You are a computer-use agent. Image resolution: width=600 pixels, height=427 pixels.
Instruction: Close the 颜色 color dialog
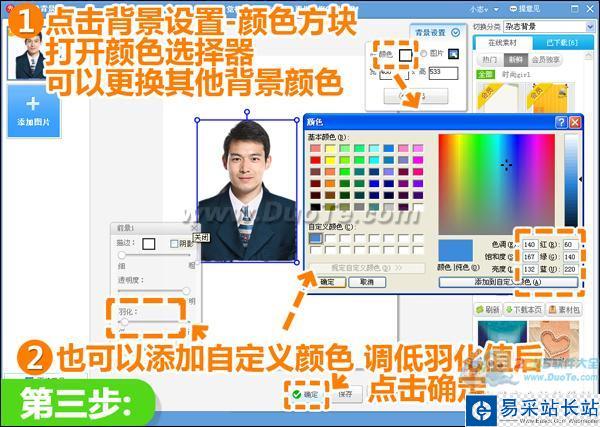pos(575,122)
